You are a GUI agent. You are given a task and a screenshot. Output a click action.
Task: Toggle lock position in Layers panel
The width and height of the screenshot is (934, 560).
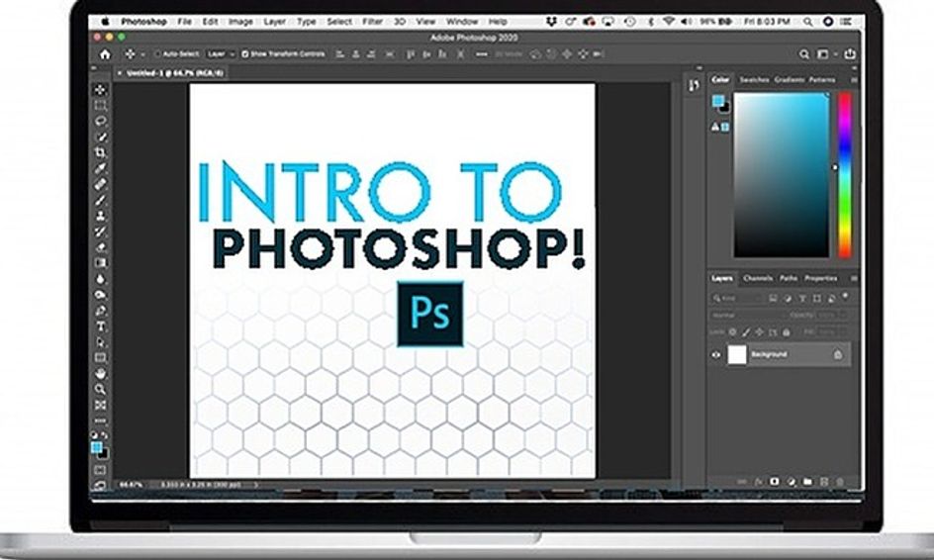click(759, 331)
